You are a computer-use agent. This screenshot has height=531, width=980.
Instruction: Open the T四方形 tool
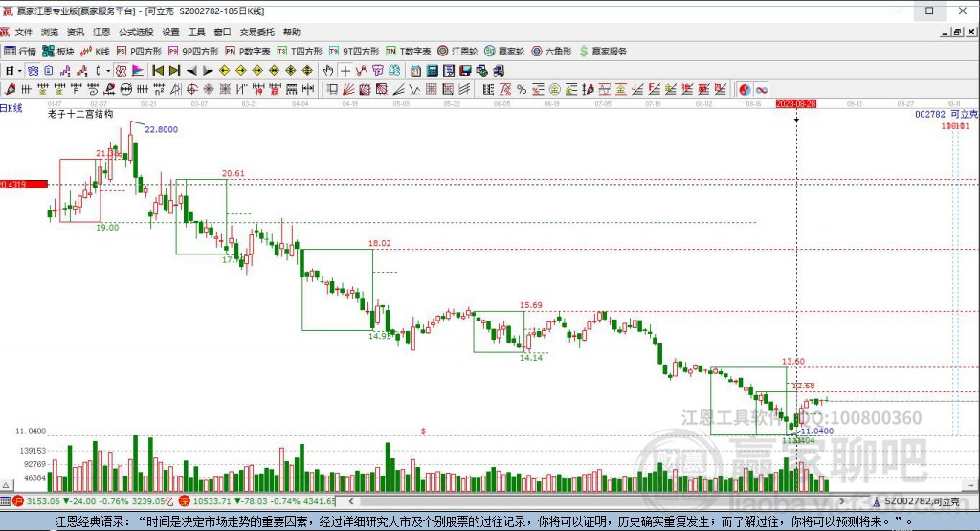tap(300, 52)
